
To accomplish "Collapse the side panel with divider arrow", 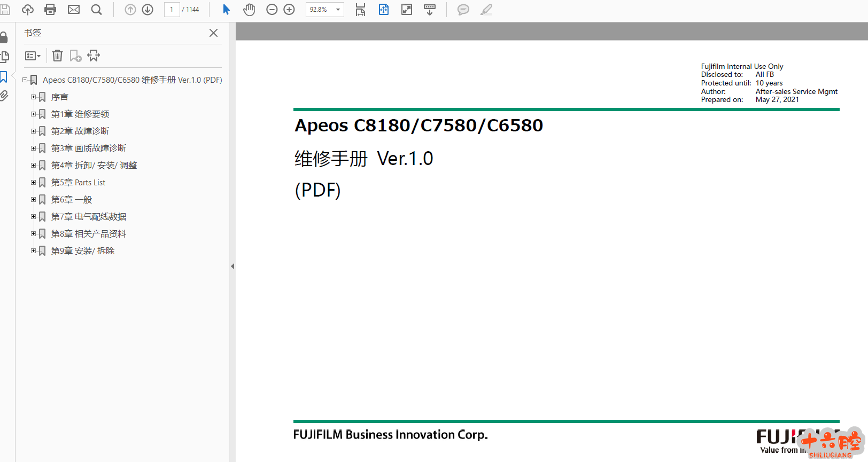I will pyautogui.click(x=232, y=266).
